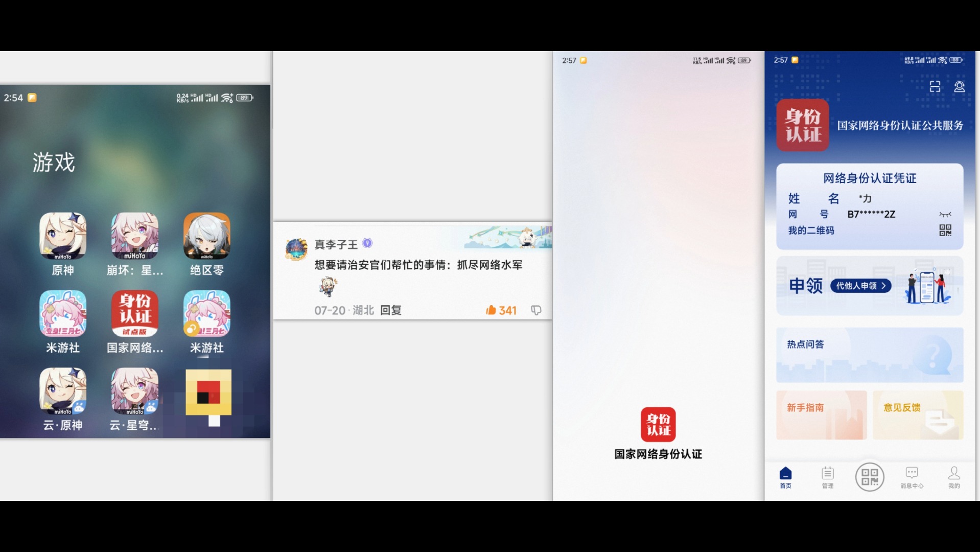Screen dimensions: 980x552
Task: Tap comment date 07-20·湖北
Action: tap(344, 310)
